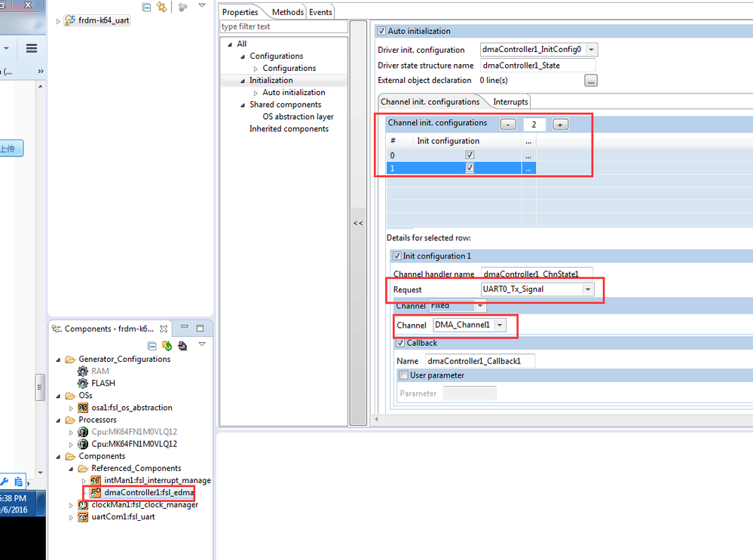Open Components panel view menu arrow
Viewport: 753px width, 560px height.
tap(202, 344)
